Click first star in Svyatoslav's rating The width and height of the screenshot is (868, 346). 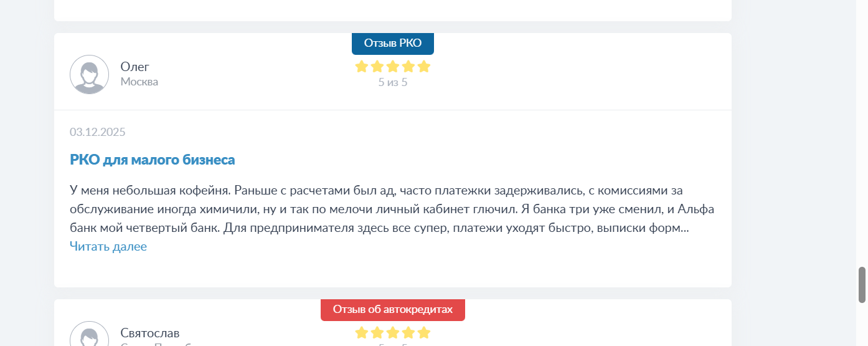[362, 333]
